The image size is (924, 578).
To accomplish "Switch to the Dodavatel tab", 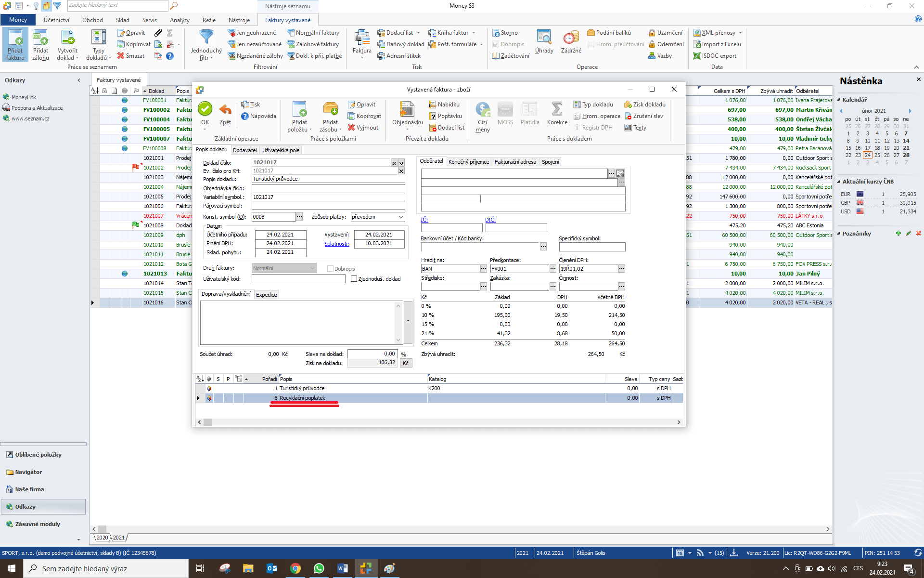I will click(244, 150).
